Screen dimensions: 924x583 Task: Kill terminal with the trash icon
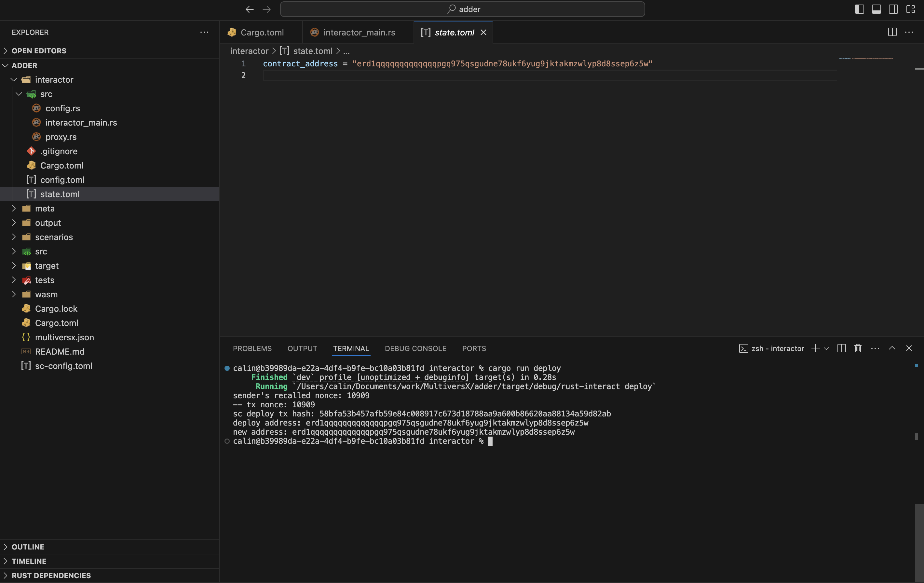pos(858,348)
